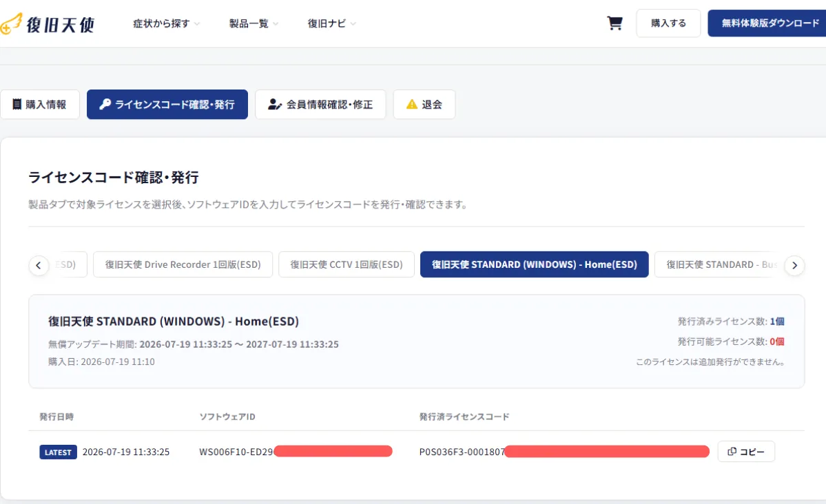Select 復旧天使 STANDARD (WINDOWS) - Home(ESD) tab
The image size is (826, 504).
(534, 264)
